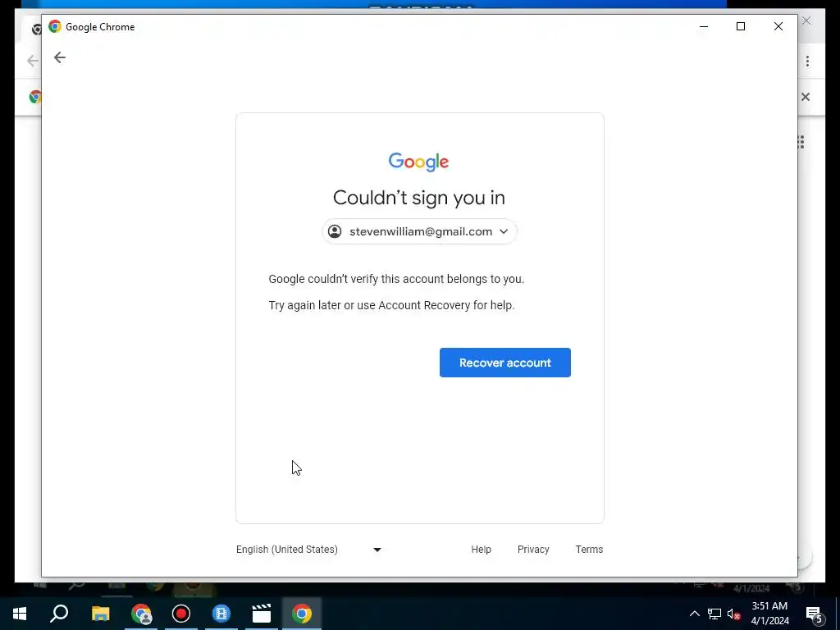The width and height of the screenshot is (840, 630).
Task: Open the Help link
Action: [481, 549]
